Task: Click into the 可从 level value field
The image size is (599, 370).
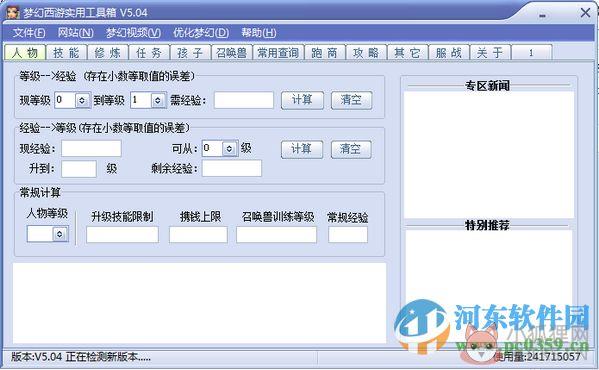Action: click(212, 149)
